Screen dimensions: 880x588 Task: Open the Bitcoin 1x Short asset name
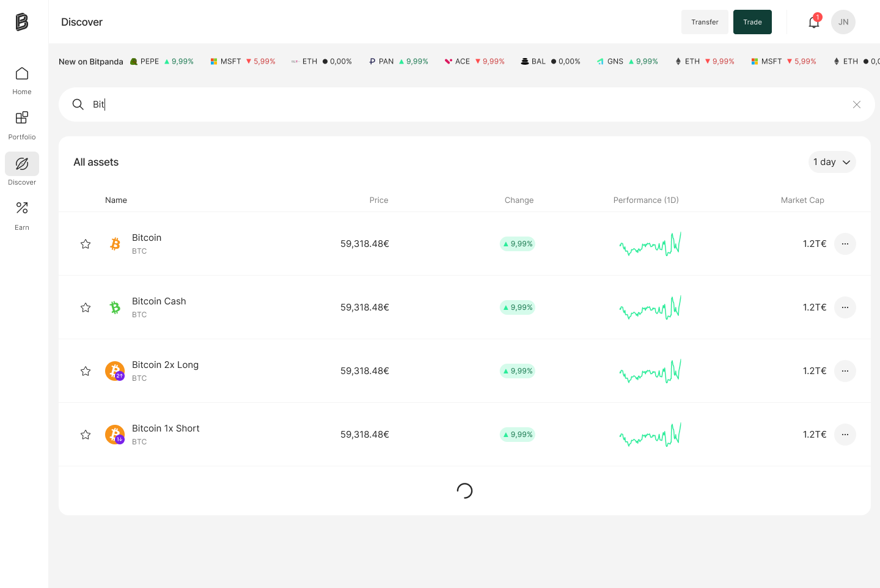pyautogui.click(x=166, y=428)
